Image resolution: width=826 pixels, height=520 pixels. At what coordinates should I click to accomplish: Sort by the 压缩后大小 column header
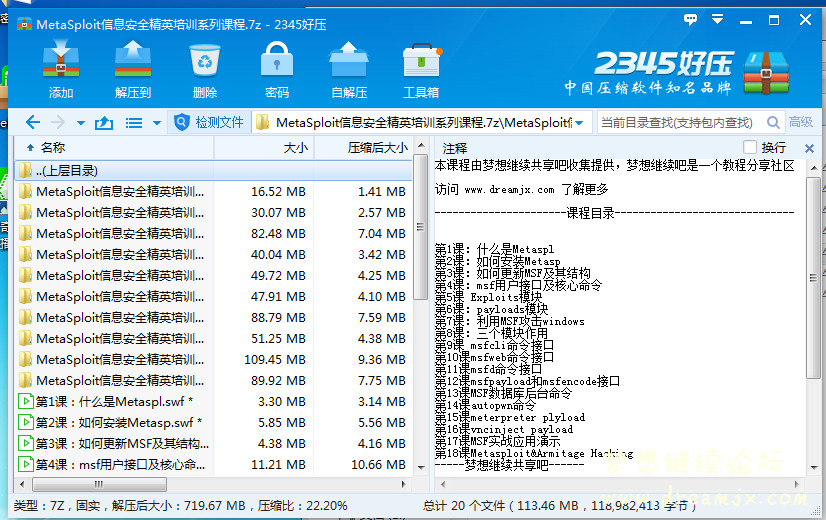[363, 148]
